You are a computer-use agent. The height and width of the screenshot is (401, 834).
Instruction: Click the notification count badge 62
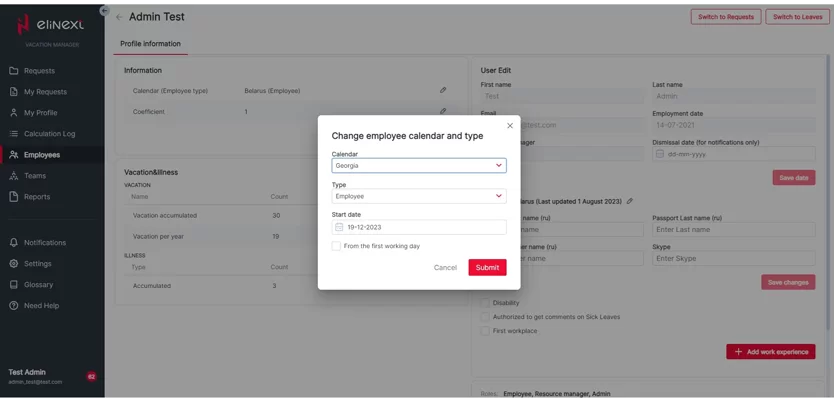pos(91,377)
